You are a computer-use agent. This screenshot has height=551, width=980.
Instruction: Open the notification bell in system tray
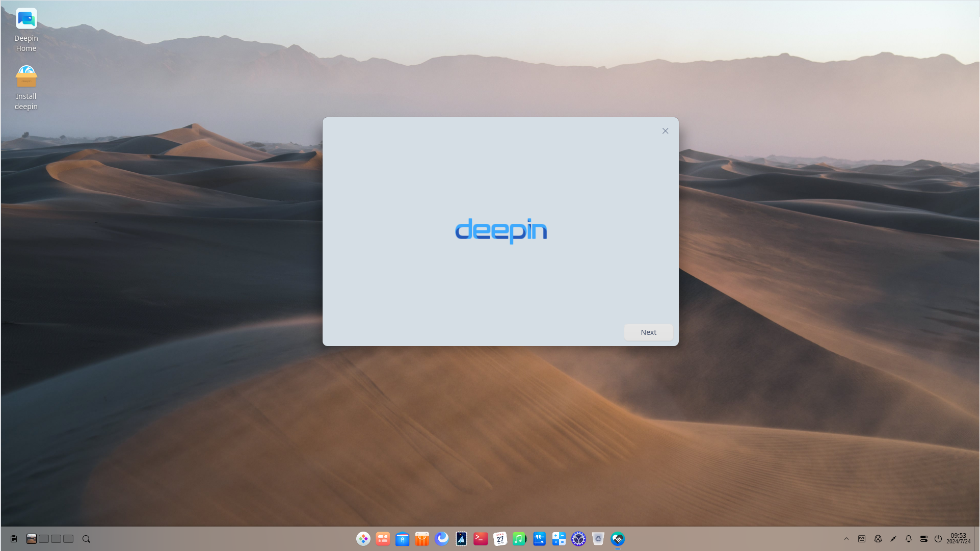pyautogui.click(x=908, y=539)
